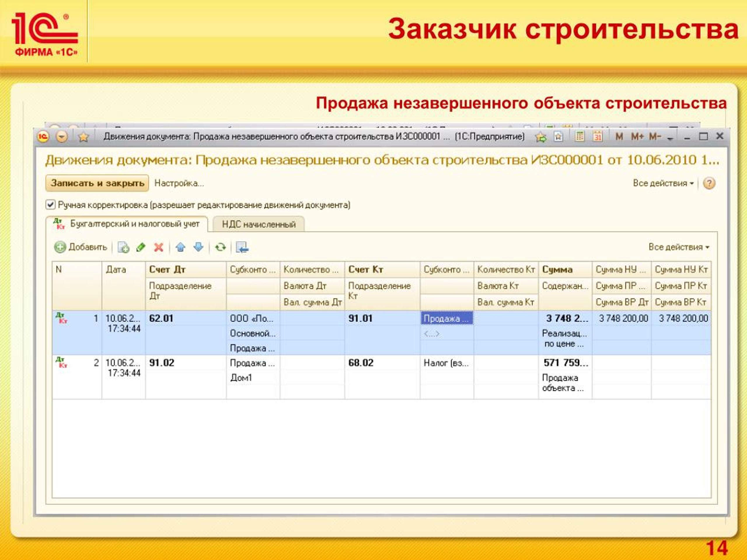Open the calculator icon in the title bar
The image size is (747, 560).
(x=580, y=137)
